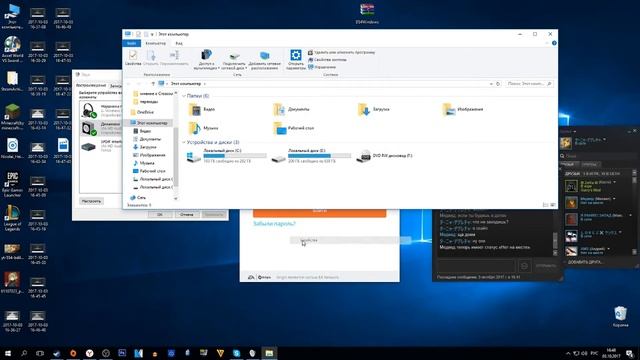The height and width of the screenshot is (360, 640).
Task: Open Quick Access Toolbar customize dropdown
Action: coord(152,34)
